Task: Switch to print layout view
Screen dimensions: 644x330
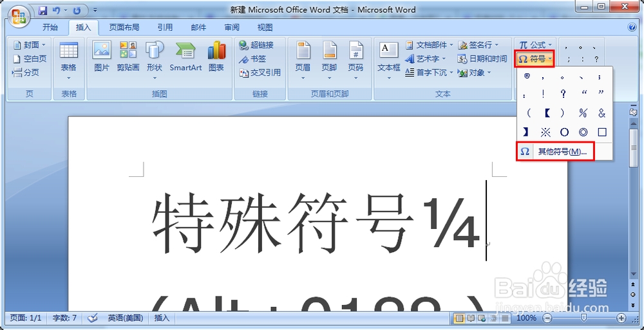Action: click(460, 318)
